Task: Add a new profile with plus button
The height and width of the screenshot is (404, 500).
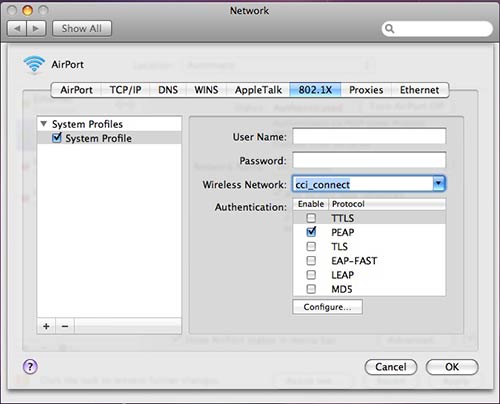Action: [x=46, y=326]
